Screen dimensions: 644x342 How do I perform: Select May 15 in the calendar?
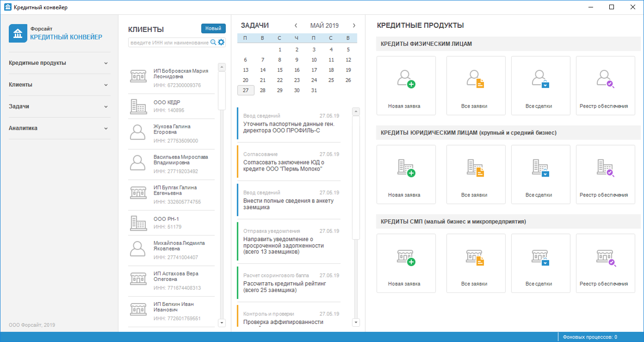(280, 70)
